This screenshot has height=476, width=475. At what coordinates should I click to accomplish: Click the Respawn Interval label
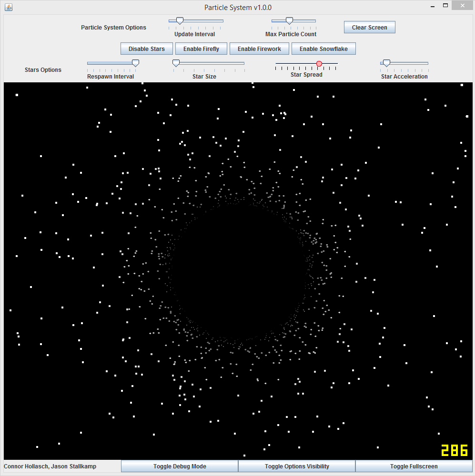pyautogui.click(x=111, y=77)
